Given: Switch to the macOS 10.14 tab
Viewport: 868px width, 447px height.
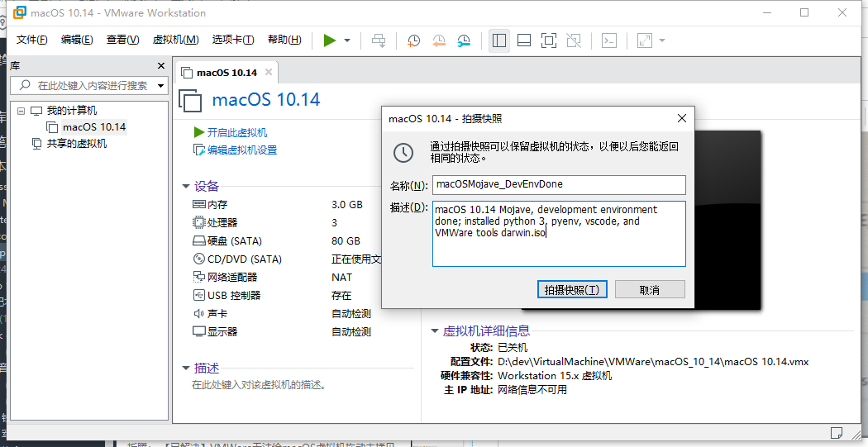Looking at the screenshot, I should point(227,73).
